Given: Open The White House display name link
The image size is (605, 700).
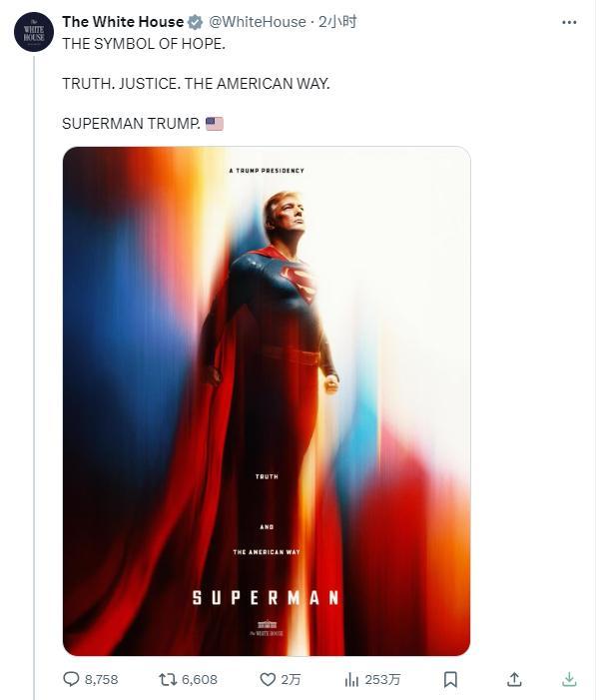Looking at the screenshot, I should 123,21.
